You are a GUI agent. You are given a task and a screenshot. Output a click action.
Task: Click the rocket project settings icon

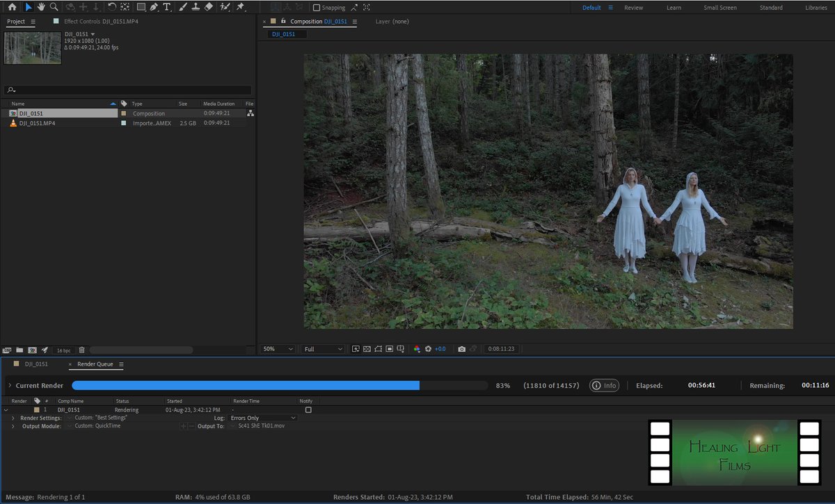[x=45, y=350]
